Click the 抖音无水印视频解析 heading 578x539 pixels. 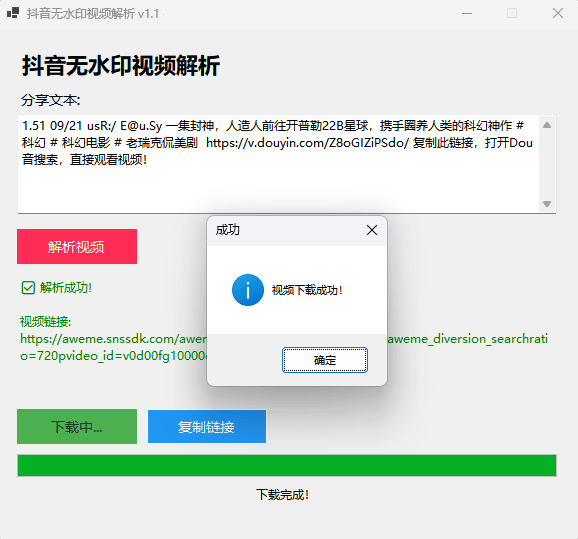click(x=121, y=66)
